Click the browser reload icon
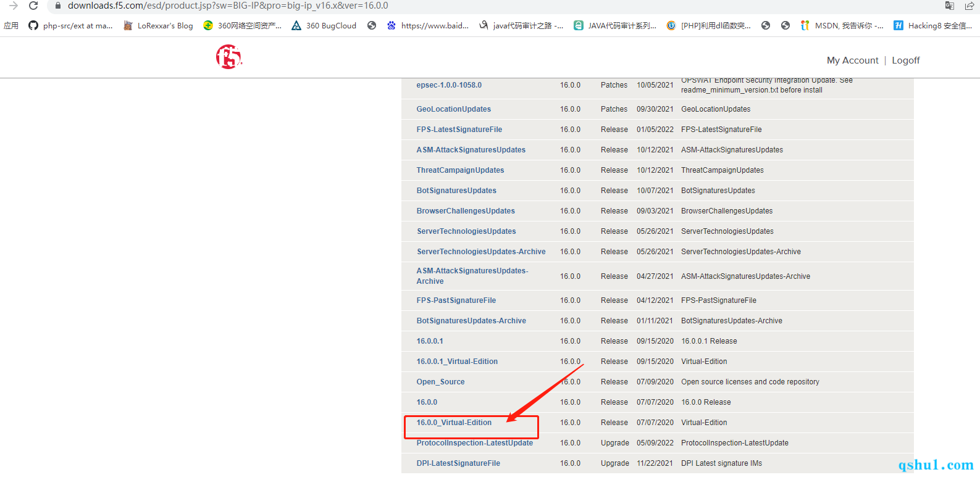980x480 pixels. click(x=34, y=6)
